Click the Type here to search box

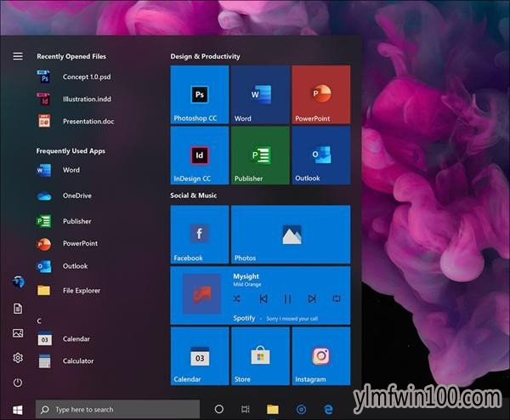pos(117,409)
